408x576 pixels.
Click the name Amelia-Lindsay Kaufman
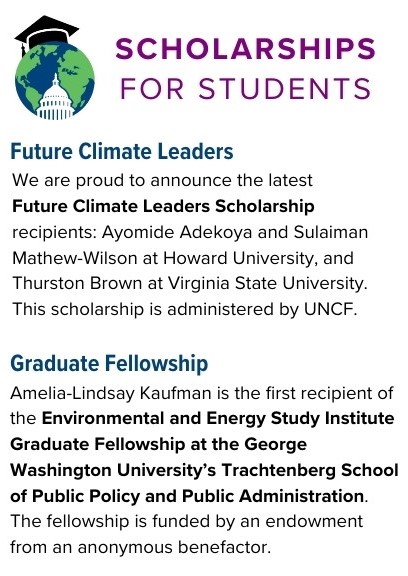(111, 393)
